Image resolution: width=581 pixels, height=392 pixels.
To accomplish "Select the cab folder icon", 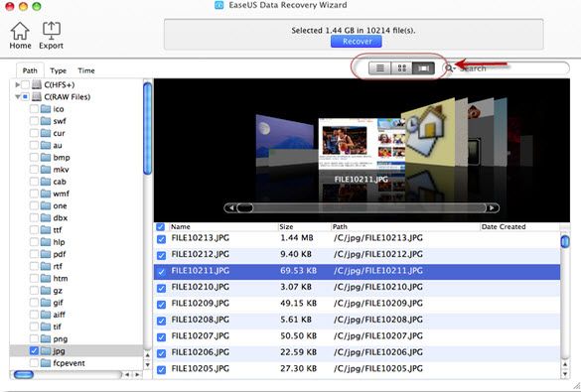I will tap(46, 182).
